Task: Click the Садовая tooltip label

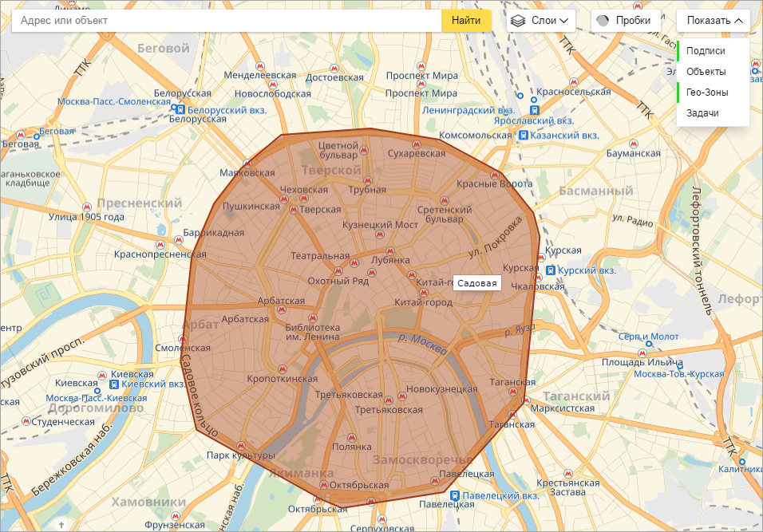Action: pos(477,284)
